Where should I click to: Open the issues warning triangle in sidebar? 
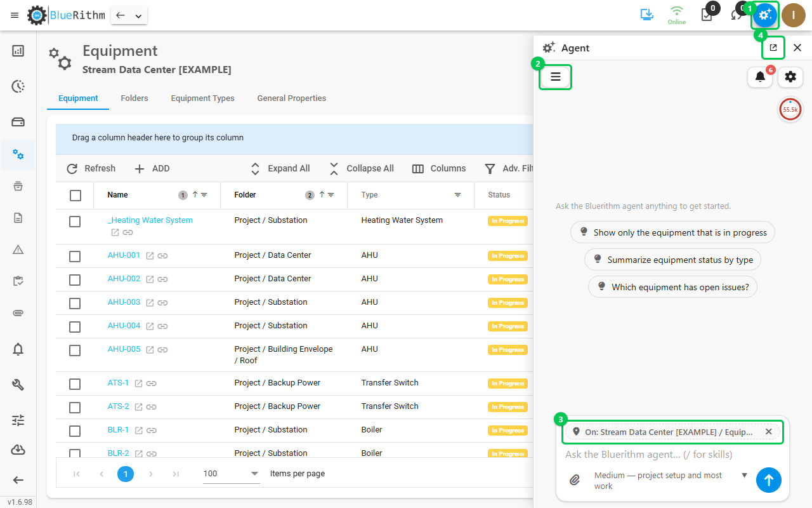click(x=18, y=250)
